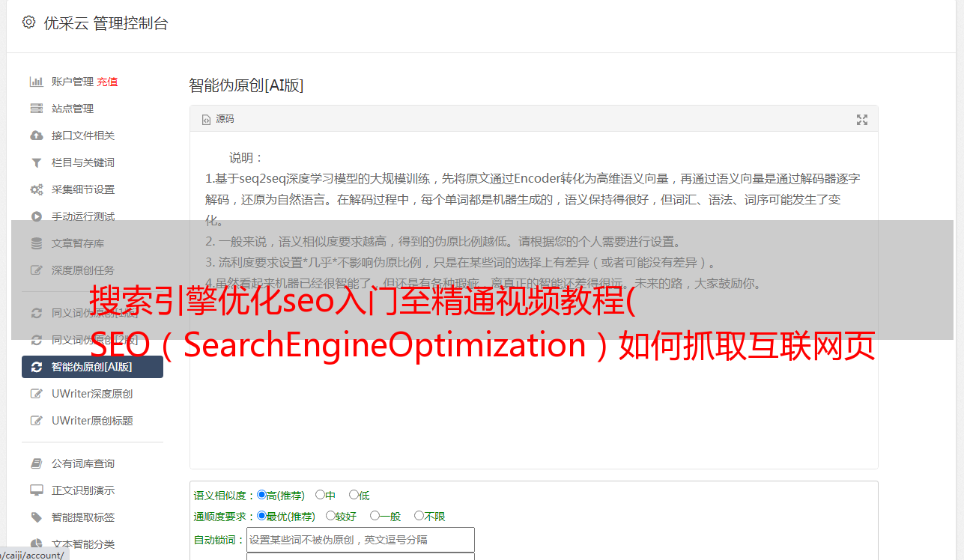Click the 语义相似度 label
The image size is (964, 560).
pyautogui.click(x=225, y=496)
